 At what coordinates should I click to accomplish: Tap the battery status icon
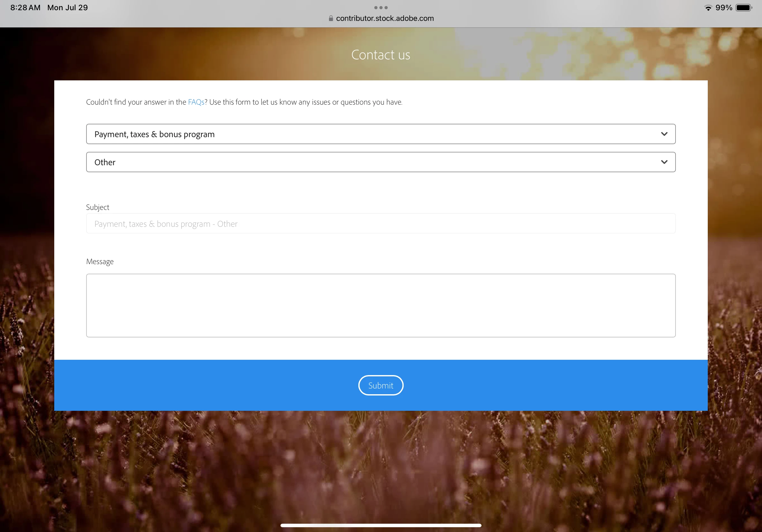743,8
